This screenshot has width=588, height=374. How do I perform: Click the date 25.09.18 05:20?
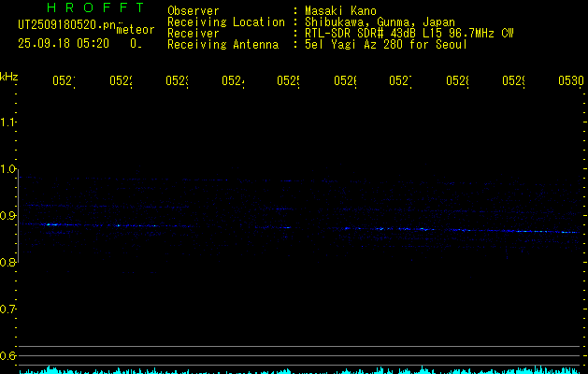[64, 44]
